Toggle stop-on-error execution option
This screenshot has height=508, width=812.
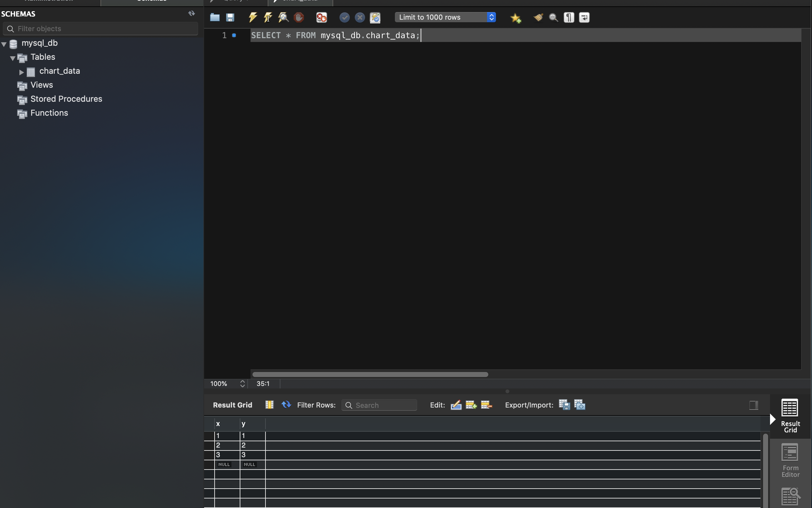(321, 17)
